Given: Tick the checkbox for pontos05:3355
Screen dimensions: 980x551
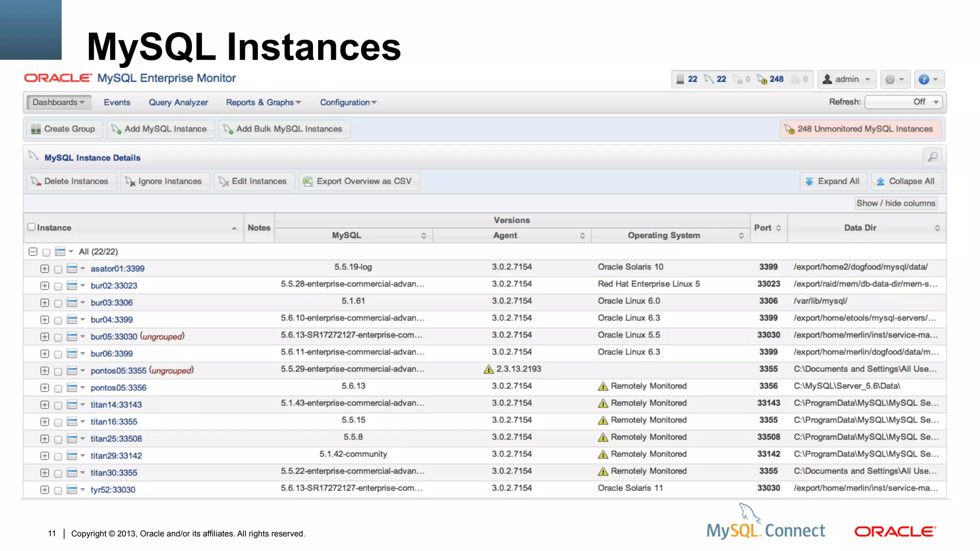Looking at the screenshot, I should [x=58, y=372].
